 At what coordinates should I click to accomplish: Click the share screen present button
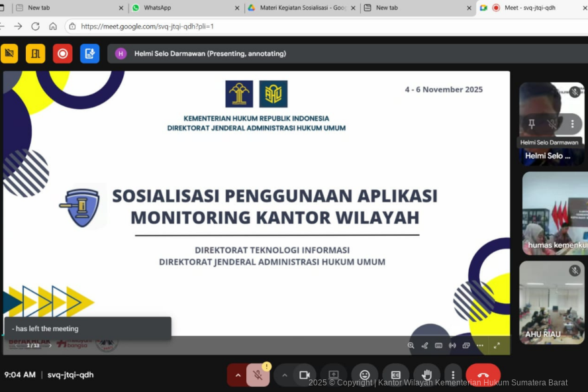pyautogui.click(x=334, y=375)
